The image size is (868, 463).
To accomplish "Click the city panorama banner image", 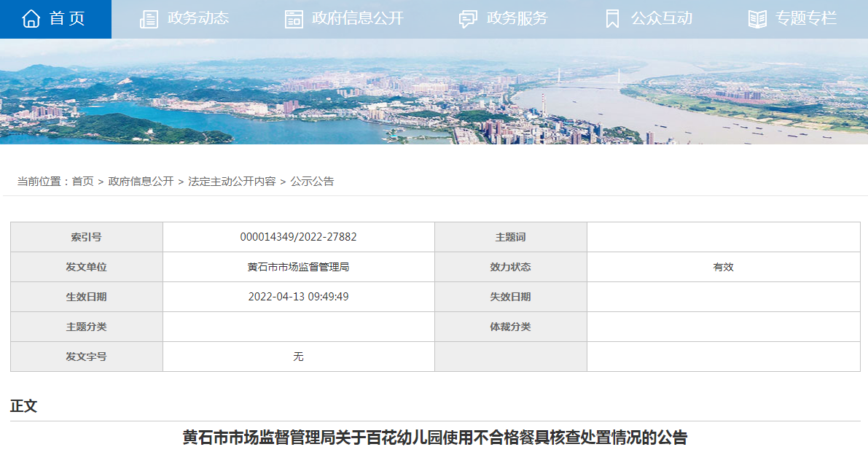I will (434, 91).
